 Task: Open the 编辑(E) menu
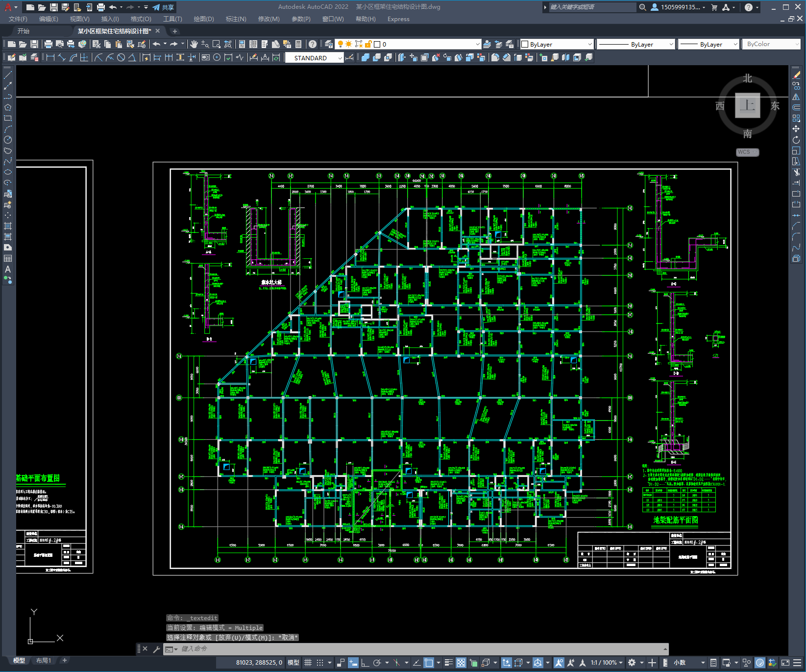click(49, 19)
